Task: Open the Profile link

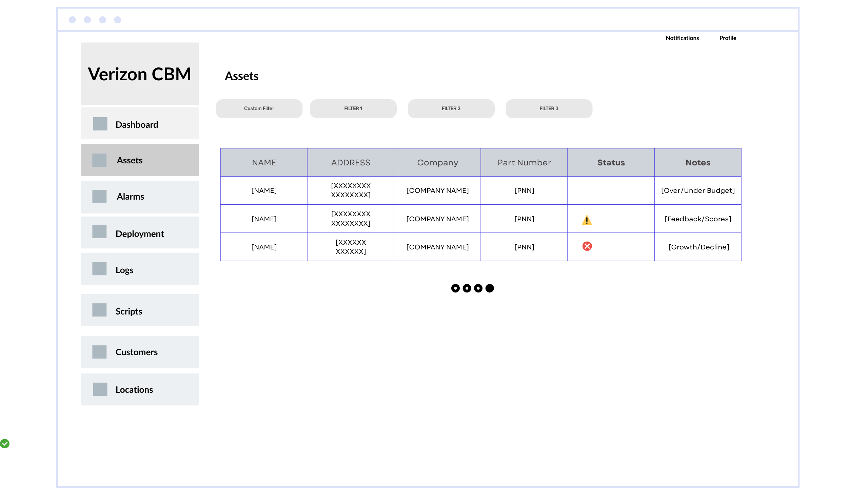Action: pos(728,38)
